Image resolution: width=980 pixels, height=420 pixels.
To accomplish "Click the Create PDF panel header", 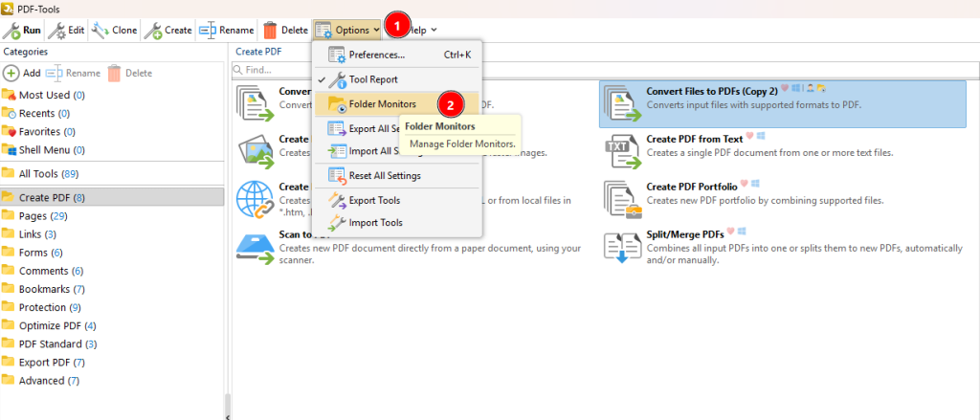I will point(258,52).
